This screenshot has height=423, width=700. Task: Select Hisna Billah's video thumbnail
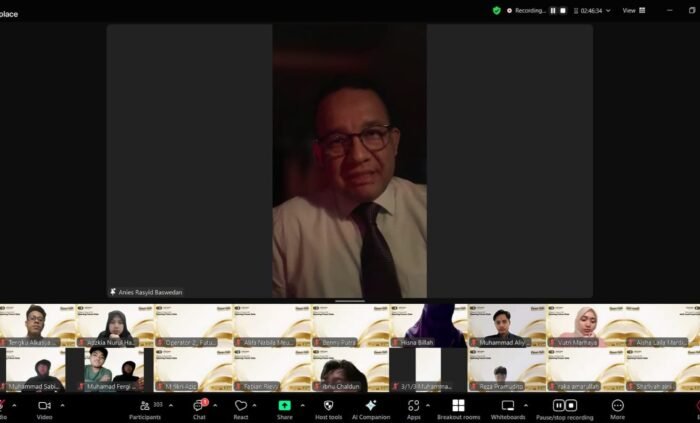[x=428, y=326]
